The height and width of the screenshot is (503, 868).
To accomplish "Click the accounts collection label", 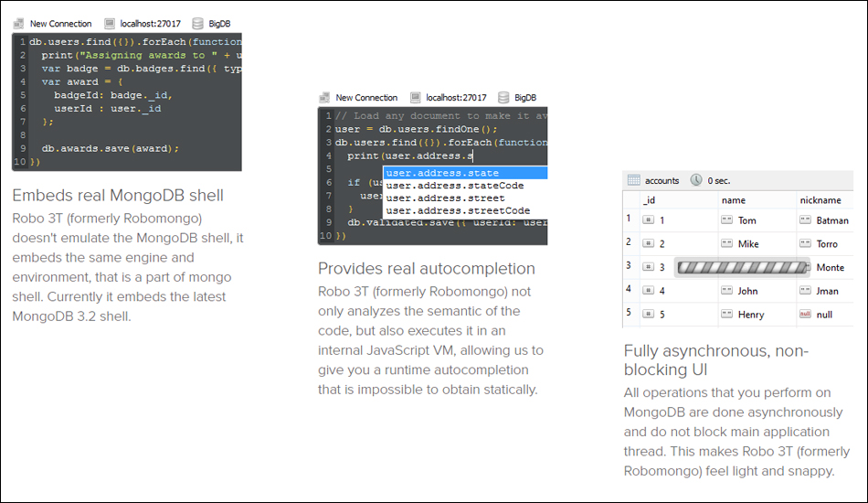I will [662, 180].
